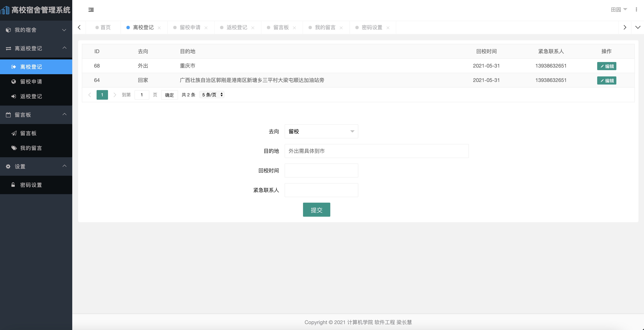Close the 留校申请 tab

(206, 28)
